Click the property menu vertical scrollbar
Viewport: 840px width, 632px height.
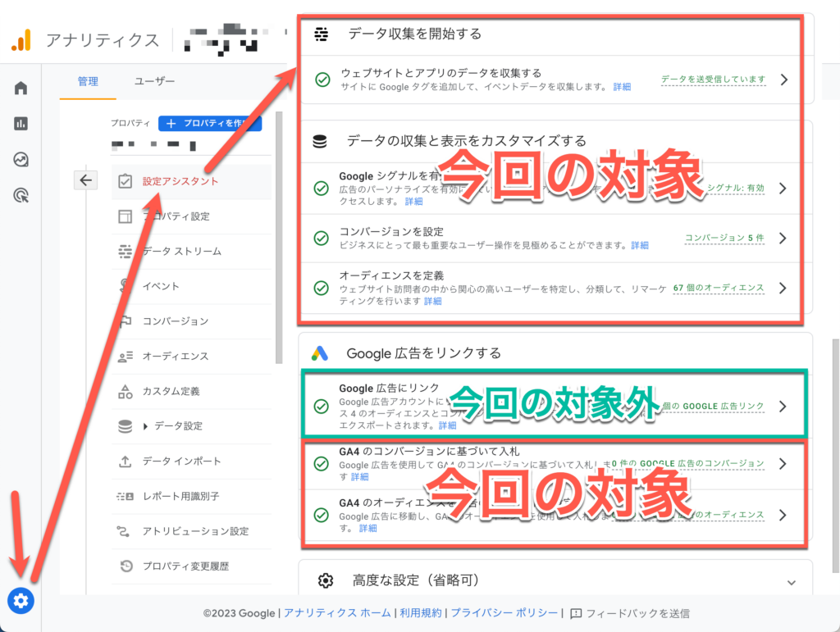(279, 238)
